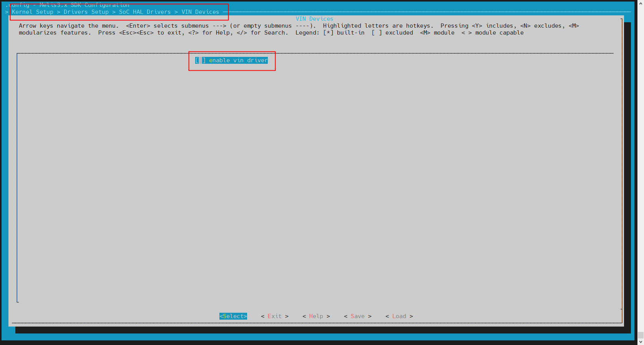Click the scrollbar down arrow at bottom right
This screenshot has width=644, height=345.
641,342
